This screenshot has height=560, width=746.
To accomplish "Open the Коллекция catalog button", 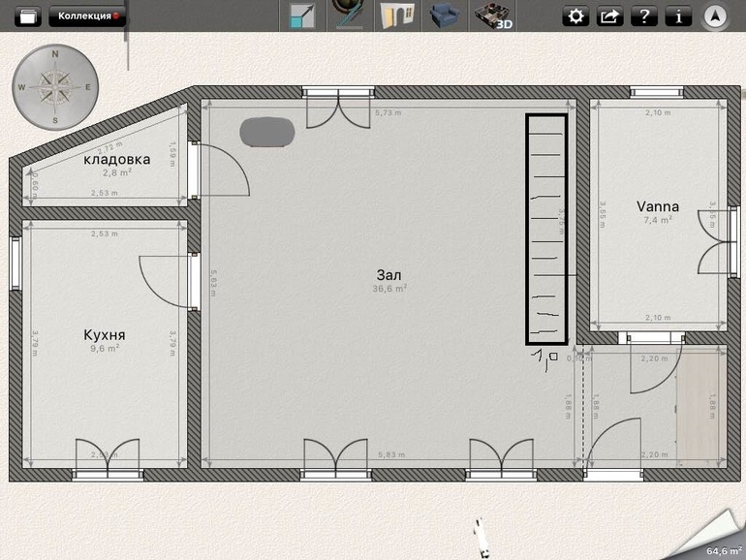I will click(x=87, y=16).
